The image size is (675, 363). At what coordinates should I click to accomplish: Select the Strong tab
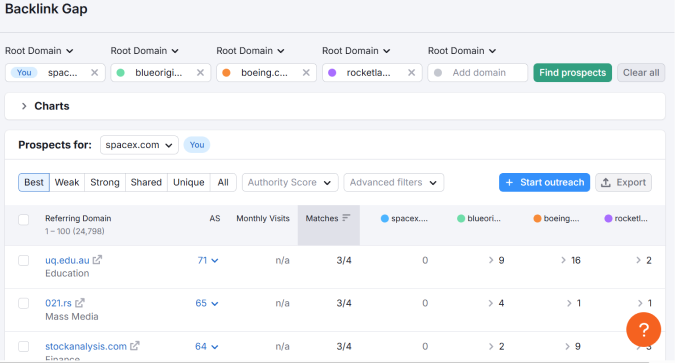point(105,183)
